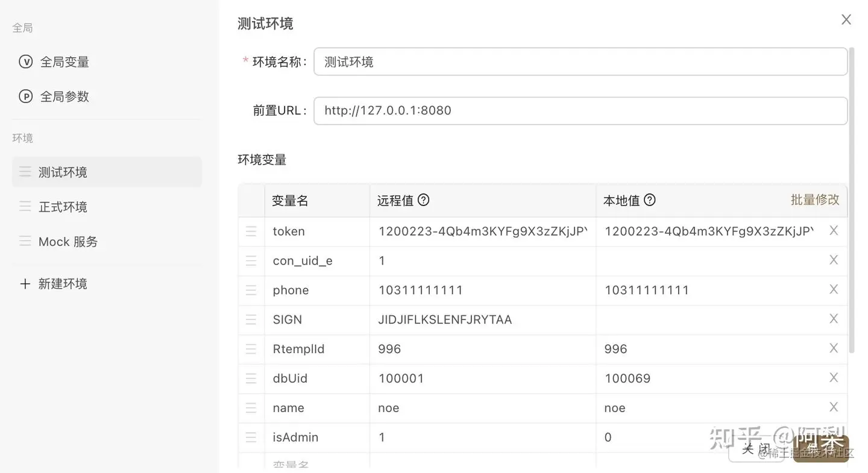Click the empty local value cell for con_uid_e
The width and height of the screenshot is (868, 473).
709,261
